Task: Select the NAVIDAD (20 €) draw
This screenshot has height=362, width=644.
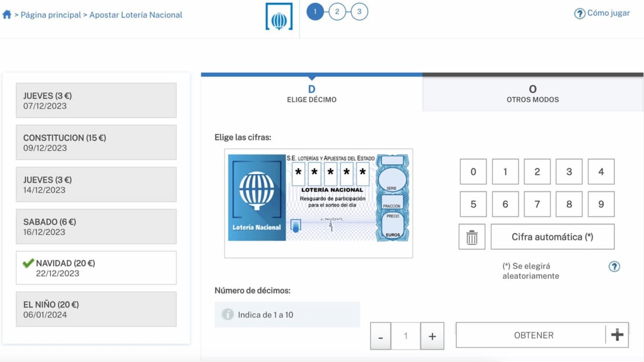Action: click(96, 268)
